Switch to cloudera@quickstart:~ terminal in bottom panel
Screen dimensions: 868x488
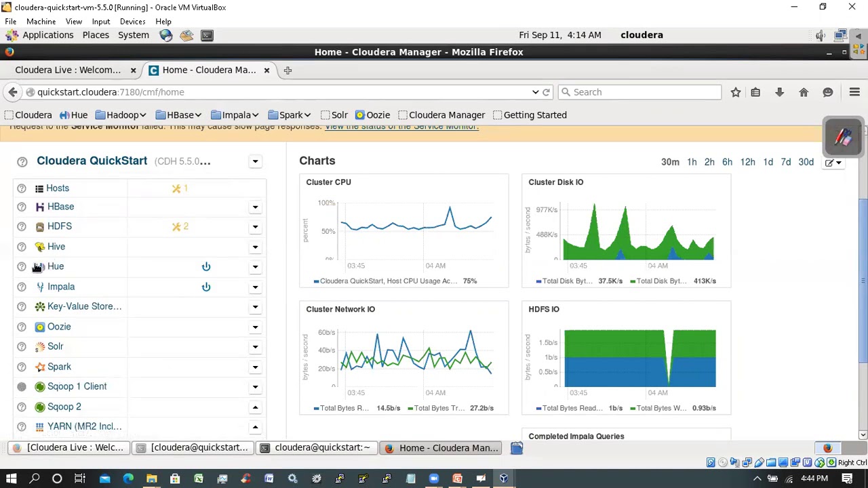click(315, 448)
